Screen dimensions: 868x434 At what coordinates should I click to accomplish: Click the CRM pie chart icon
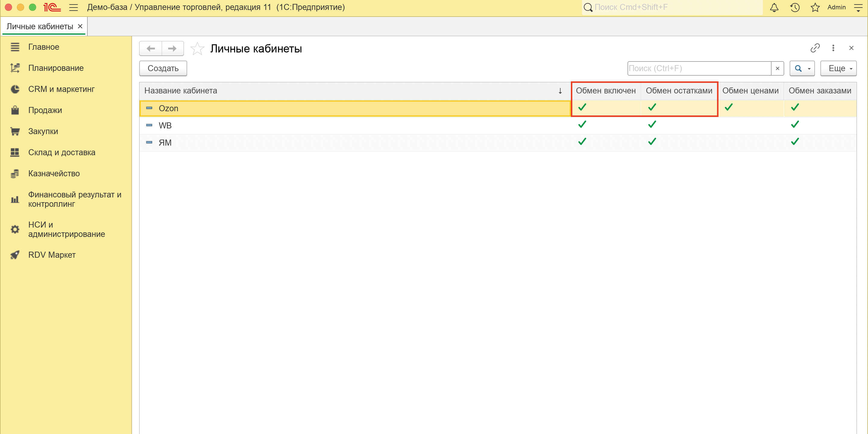click(x=15, y=89)
